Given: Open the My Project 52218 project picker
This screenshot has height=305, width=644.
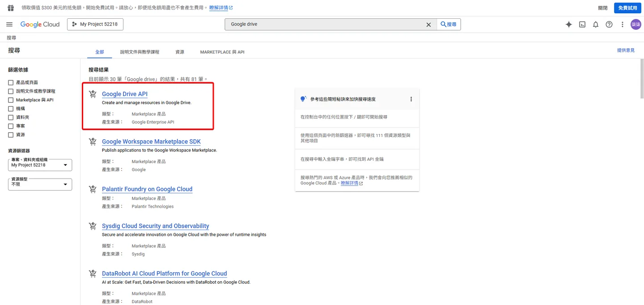Looking at the screenshot, I should tap(95, 25).
